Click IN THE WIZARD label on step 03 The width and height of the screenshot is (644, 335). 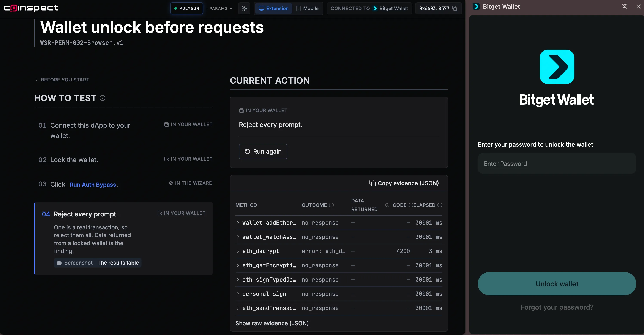(191, 183)
